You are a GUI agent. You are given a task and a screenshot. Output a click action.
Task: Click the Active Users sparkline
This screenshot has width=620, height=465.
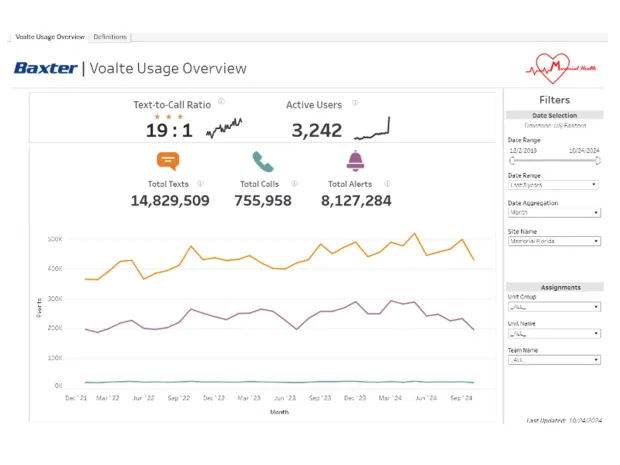point(372,129)
